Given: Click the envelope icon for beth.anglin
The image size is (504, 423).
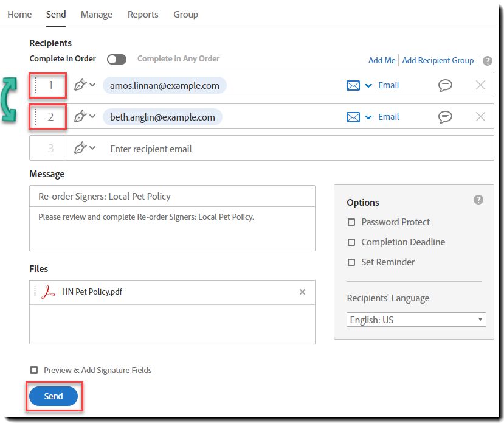Looking at the screenshot, I should point(353,117).
